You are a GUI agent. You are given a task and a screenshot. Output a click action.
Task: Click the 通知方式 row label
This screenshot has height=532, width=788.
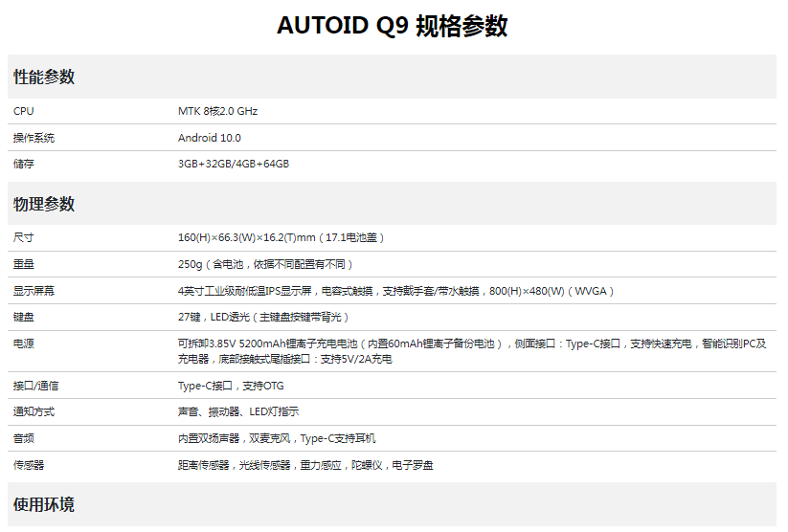(x=34, y=412)
